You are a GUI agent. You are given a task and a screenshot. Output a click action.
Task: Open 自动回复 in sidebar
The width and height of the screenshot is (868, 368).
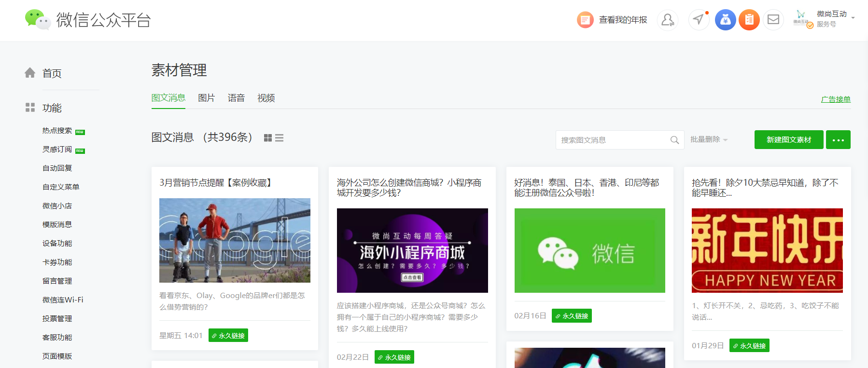pyautogui.click(x=57, y=168)
